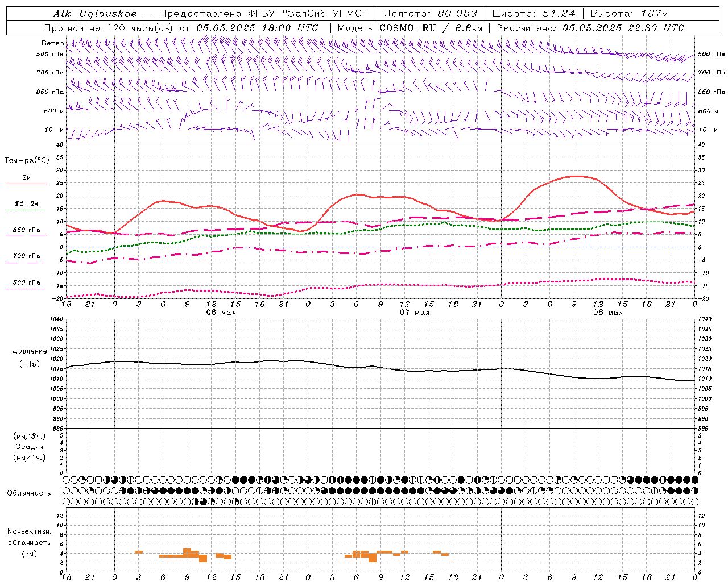Click the start time 05.05.2025 18:00 UTC
Image resolution: width=728 pixels, height=582 pixels.
pos(257,28)
